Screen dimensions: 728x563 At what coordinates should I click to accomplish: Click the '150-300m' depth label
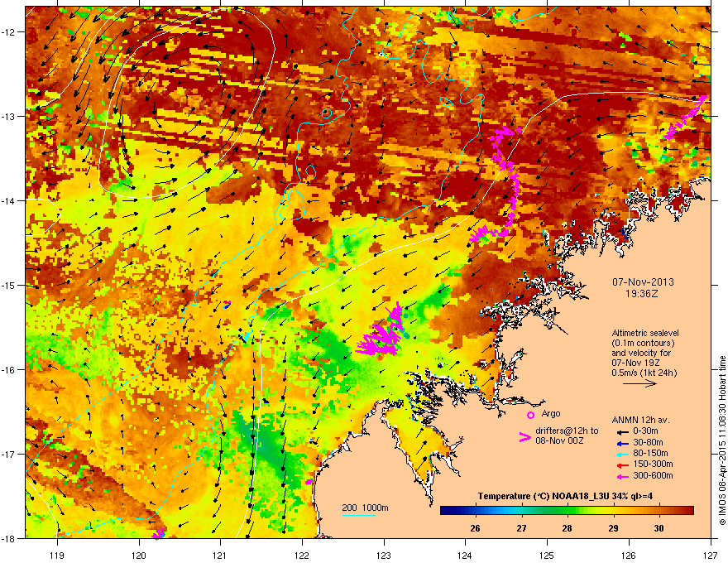pyautogui.click(x=653, y=464)
